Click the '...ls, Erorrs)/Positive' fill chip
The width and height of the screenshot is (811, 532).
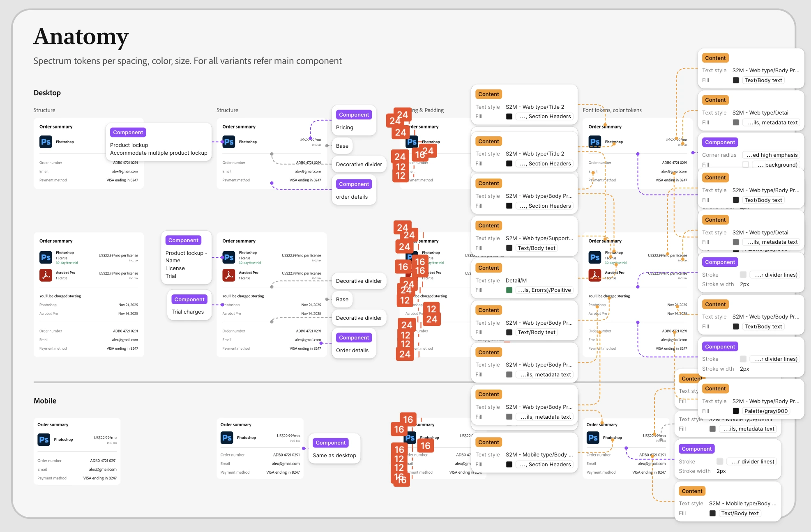(544, 290)
